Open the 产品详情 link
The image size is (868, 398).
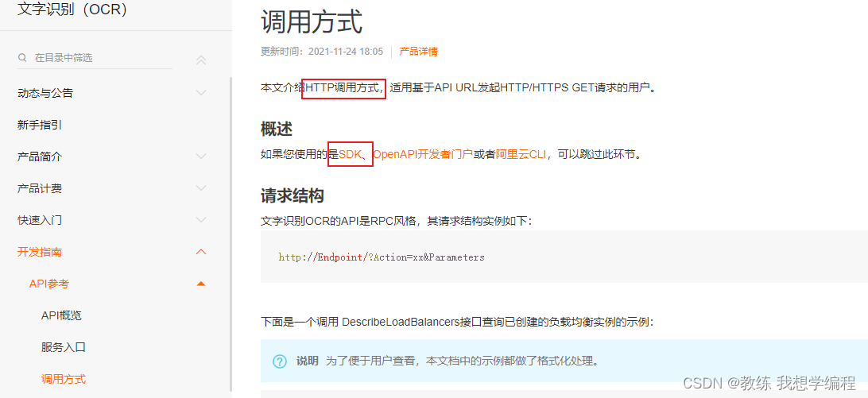point(418,52)
